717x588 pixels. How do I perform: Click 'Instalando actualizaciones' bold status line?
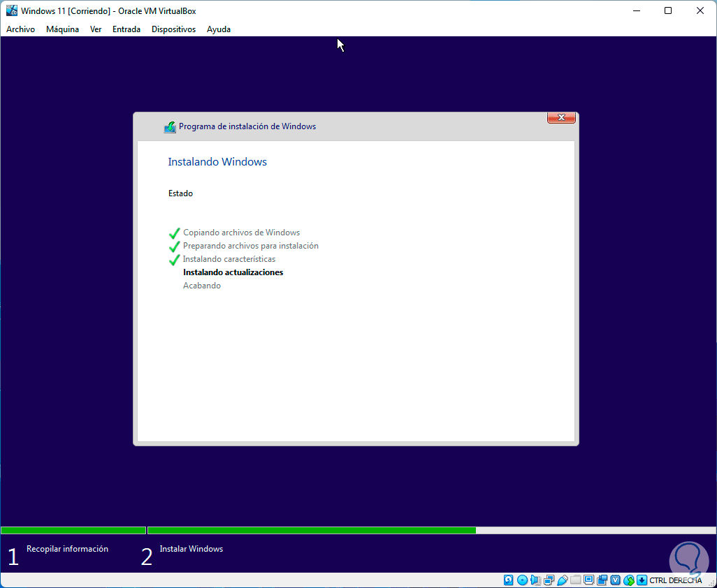pyautogui.click(x=233, y=272)
